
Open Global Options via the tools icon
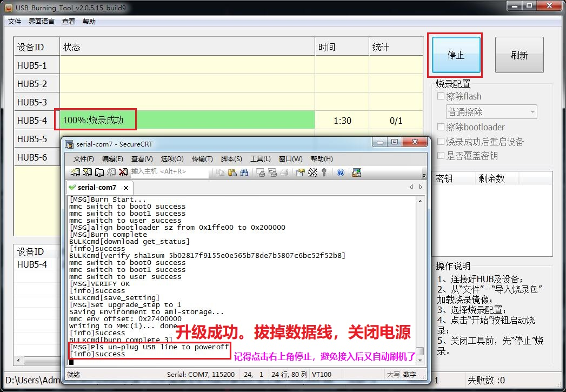click(312, 172)
